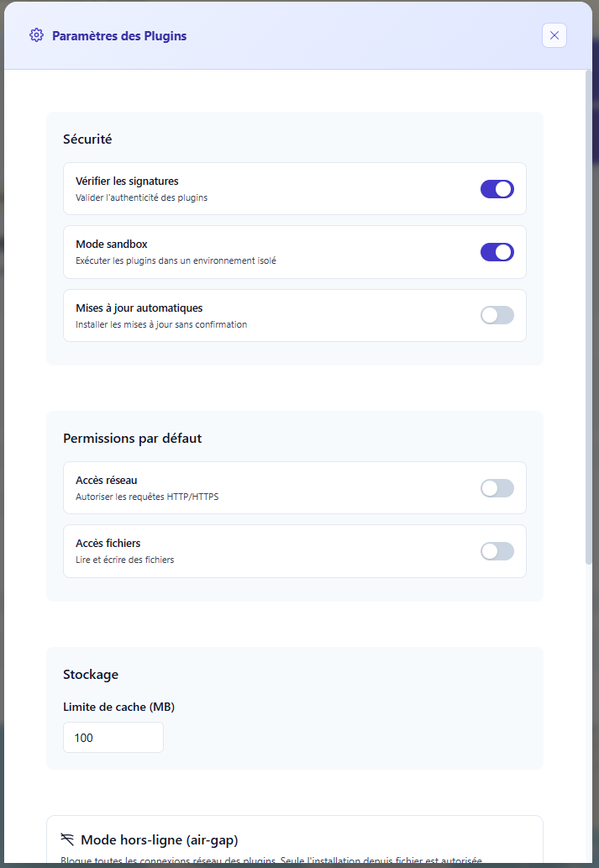
Task: Click the 'Autoriser les requêtes HTTP/HTTPS' text
Action: 147,497
